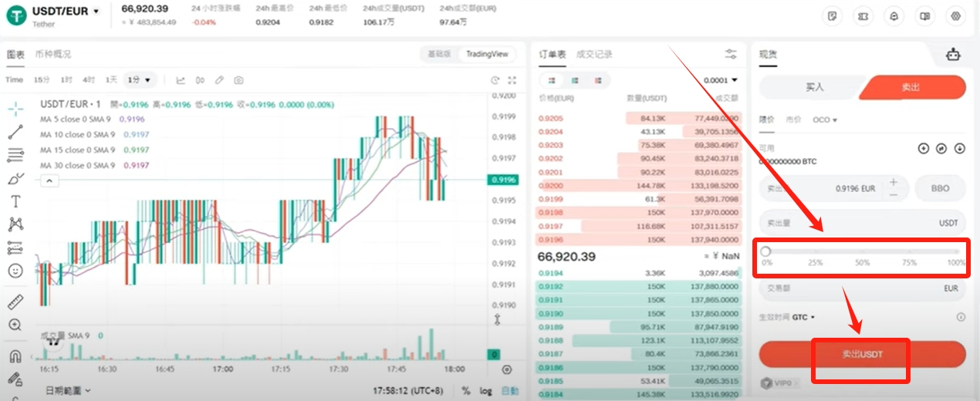Open the forecasting and measuring tool
Viewport: 980px width, 401px height.
pos(15,248)
